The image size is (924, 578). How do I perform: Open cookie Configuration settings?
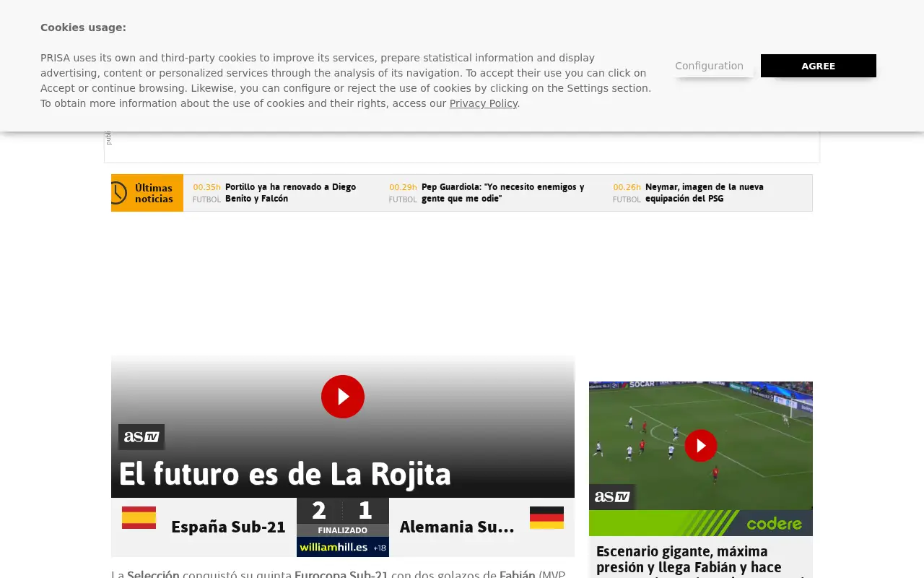[x=709, y=66]
